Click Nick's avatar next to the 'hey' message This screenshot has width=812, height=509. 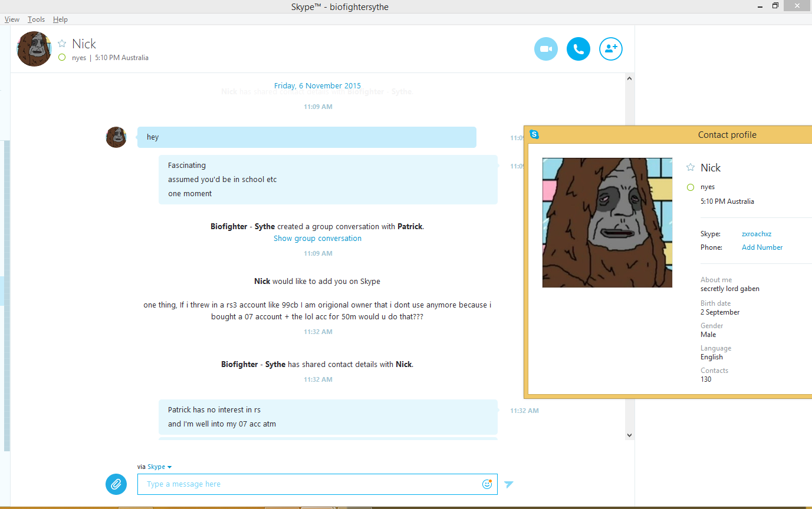click(x=116, y=137)
